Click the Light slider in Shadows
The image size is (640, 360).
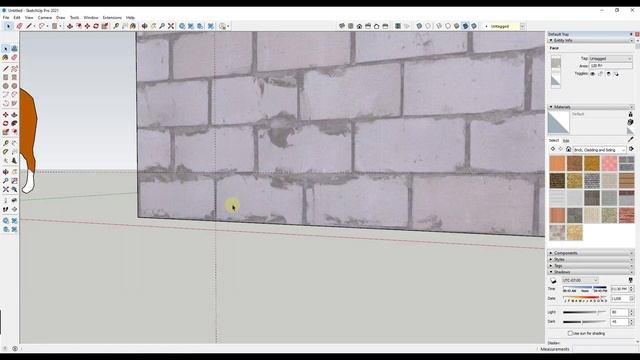pyautogui.click(x=585, y=312)
